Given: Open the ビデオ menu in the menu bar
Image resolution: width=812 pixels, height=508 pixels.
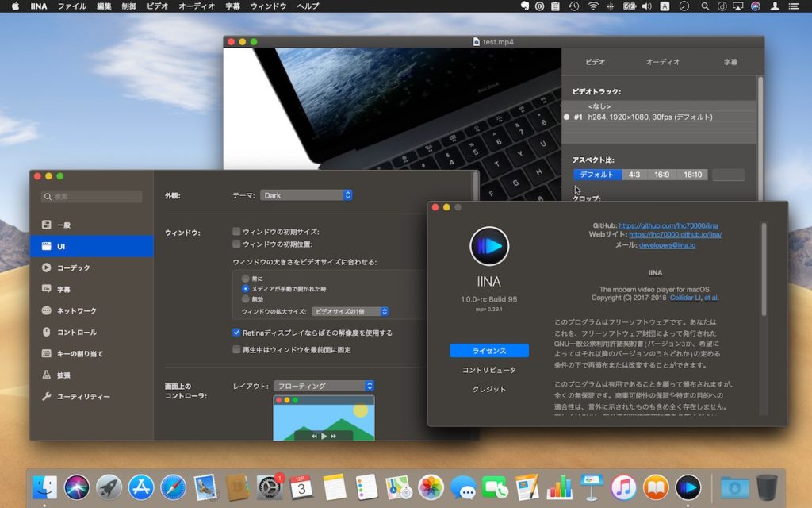Looking at the screenshot, I should pyautogui.click(x=157, y=6).
